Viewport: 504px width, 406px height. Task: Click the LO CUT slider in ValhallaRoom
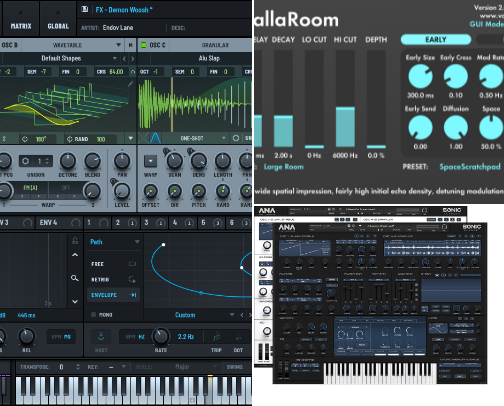point(314,99)
